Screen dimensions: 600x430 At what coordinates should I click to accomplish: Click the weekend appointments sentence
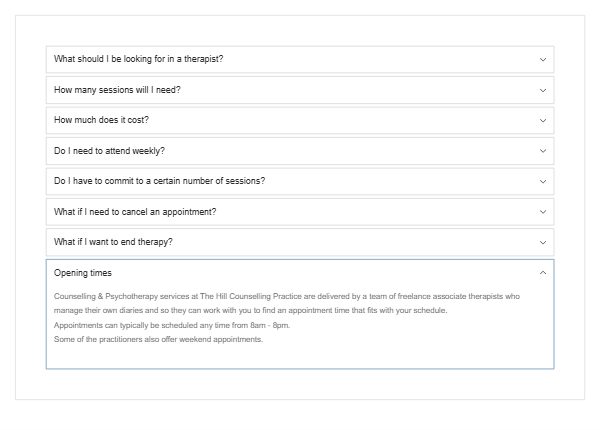[158, 339]
